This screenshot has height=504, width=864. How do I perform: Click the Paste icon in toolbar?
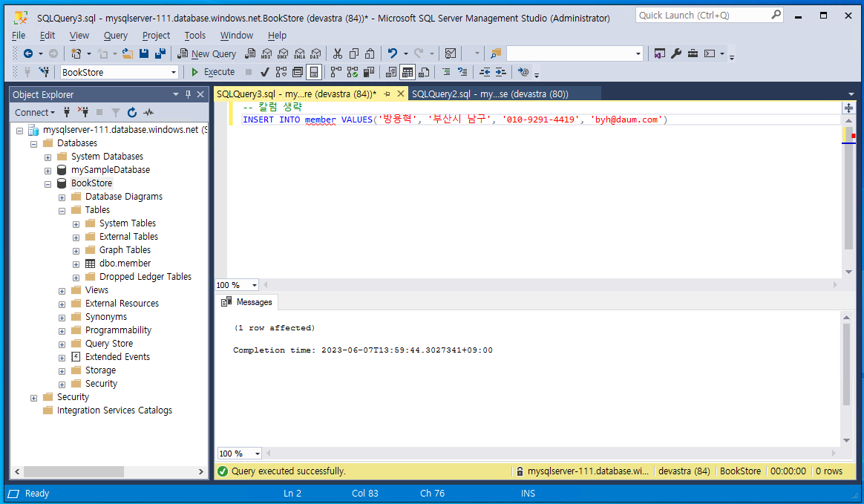pyautogui.click(x=370, y=53)
